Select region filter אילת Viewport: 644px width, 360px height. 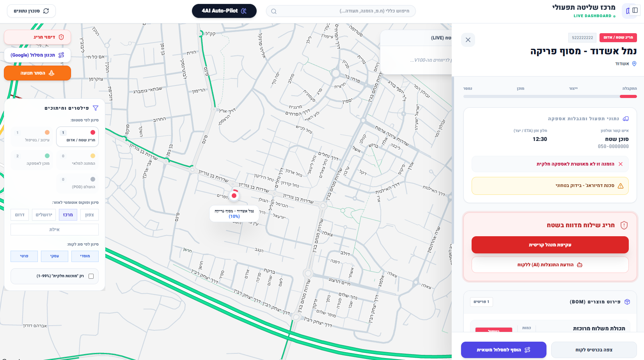point(55,230)
